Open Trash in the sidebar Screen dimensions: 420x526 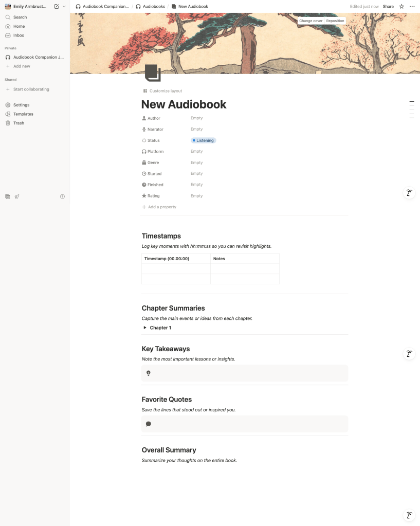coord(19,123)
